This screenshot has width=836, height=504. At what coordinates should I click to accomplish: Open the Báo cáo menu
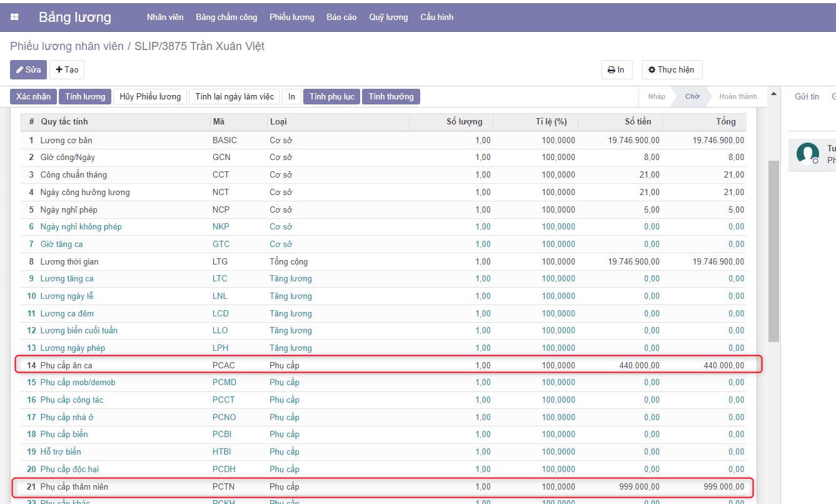click(341, 18)
